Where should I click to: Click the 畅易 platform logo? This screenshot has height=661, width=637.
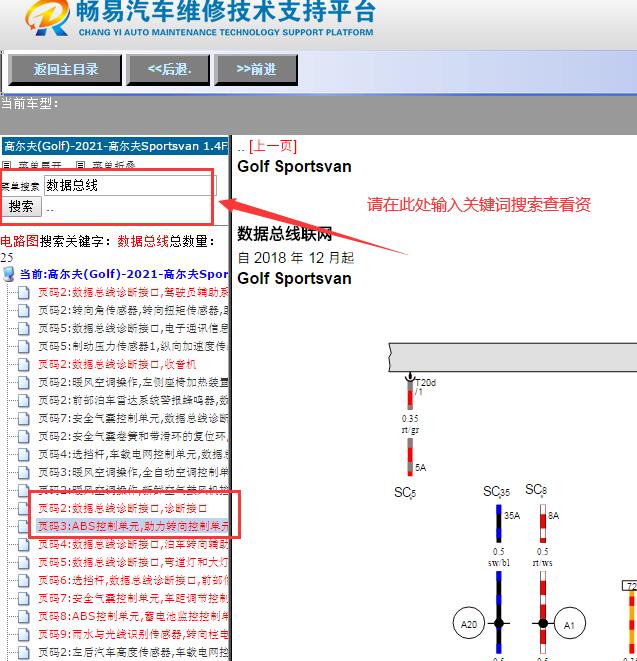point(48,17)
